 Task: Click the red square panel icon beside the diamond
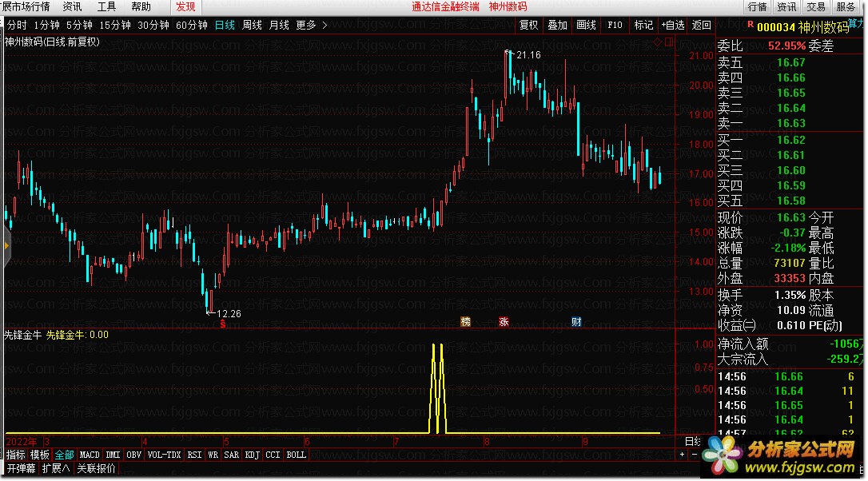point(669,42)
